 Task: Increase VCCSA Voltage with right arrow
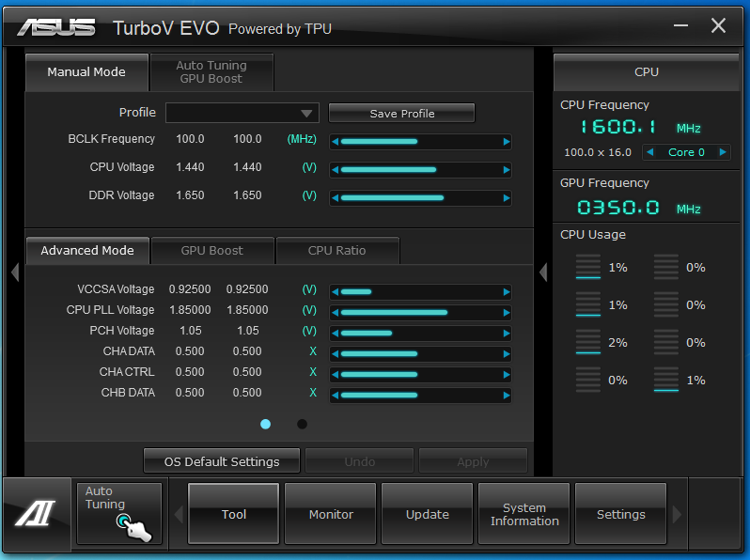tap(506, 291)
